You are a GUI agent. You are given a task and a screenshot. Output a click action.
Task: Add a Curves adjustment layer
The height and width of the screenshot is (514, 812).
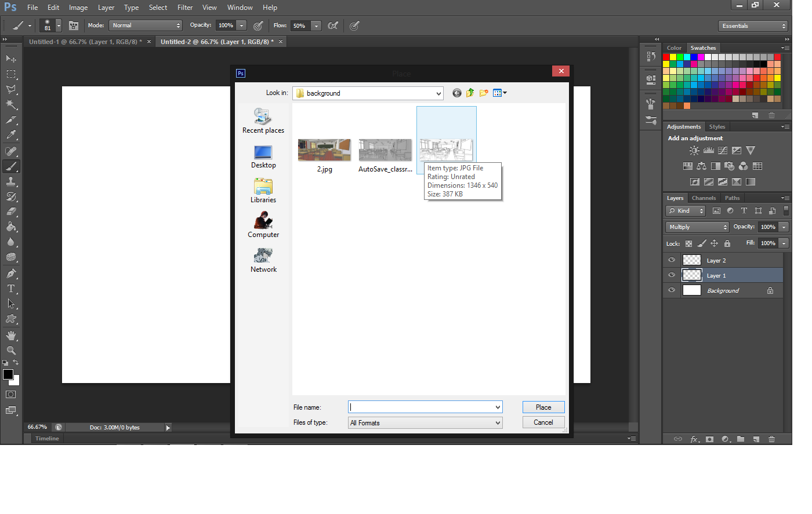pyautogui.click(x=723, y=150)
